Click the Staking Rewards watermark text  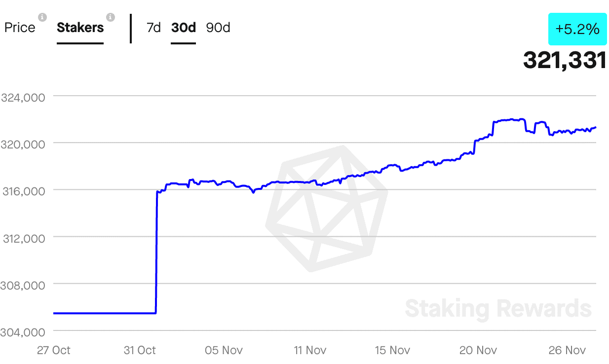(498, 309)
